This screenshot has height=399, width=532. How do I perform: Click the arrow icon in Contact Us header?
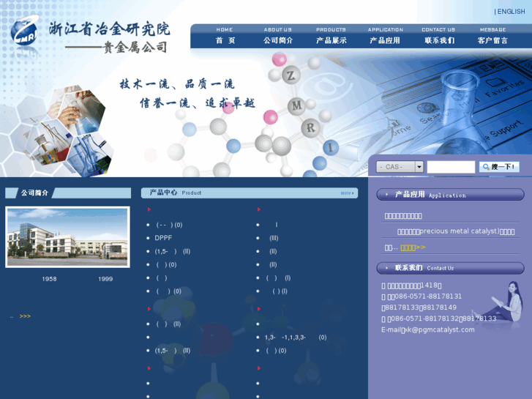click(386, 268)
